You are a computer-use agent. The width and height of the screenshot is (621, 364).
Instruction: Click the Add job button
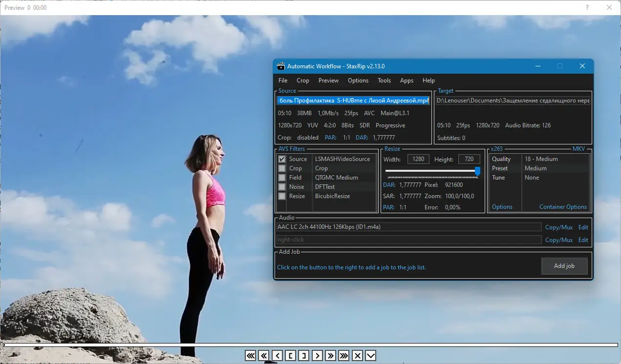coord(564,266)
